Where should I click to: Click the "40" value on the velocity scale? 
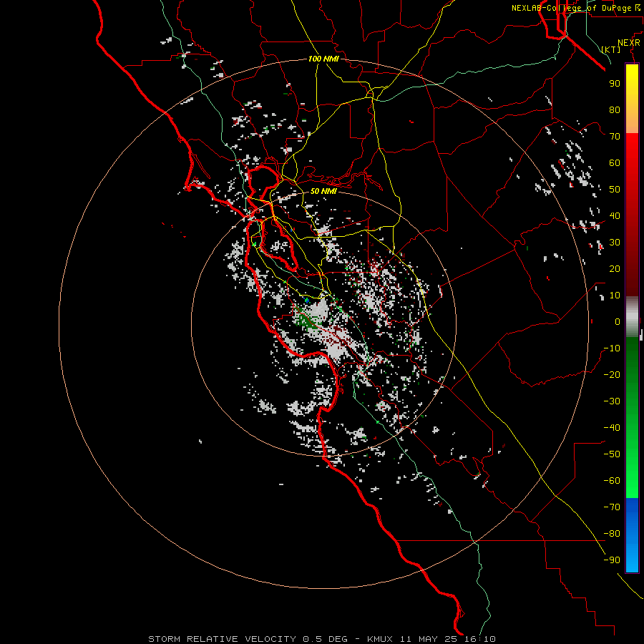pyautogui.click(x=615, y=215)
